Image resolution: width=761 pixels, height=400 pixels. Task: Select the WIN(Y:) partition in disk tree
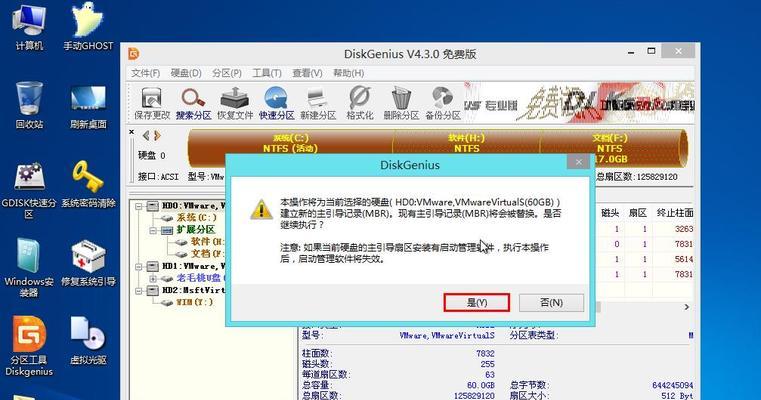click(x=194, y=301)
